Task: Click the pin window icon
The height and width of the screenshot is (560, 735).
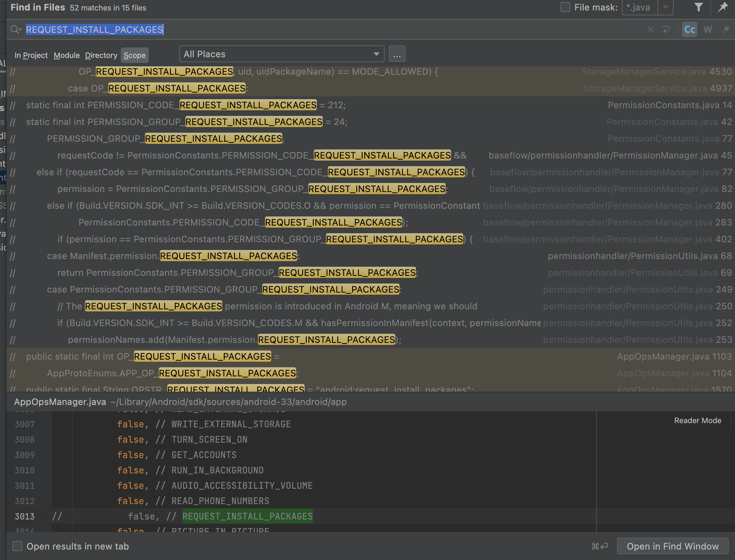Action: (x=723, y=7)
